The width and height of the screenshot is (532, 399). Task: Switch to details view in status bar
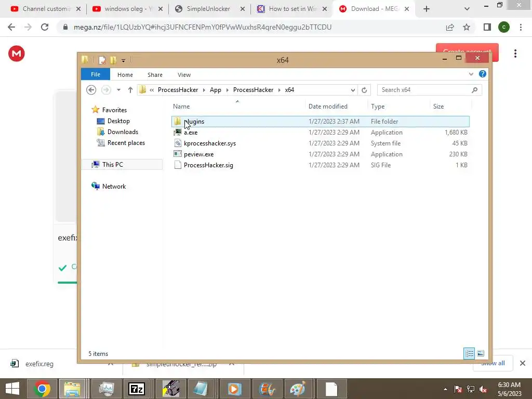point(469,353)
